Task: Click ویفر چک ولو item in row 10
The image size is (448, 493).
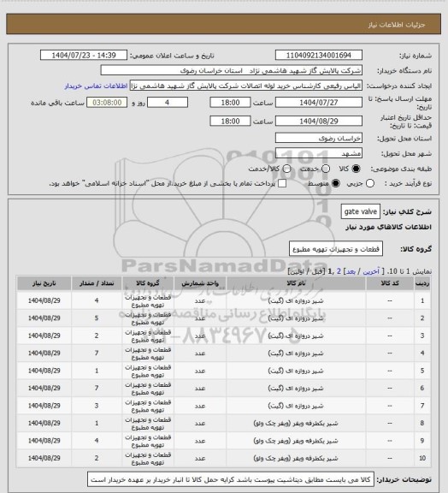Action: tap(296, 459)
